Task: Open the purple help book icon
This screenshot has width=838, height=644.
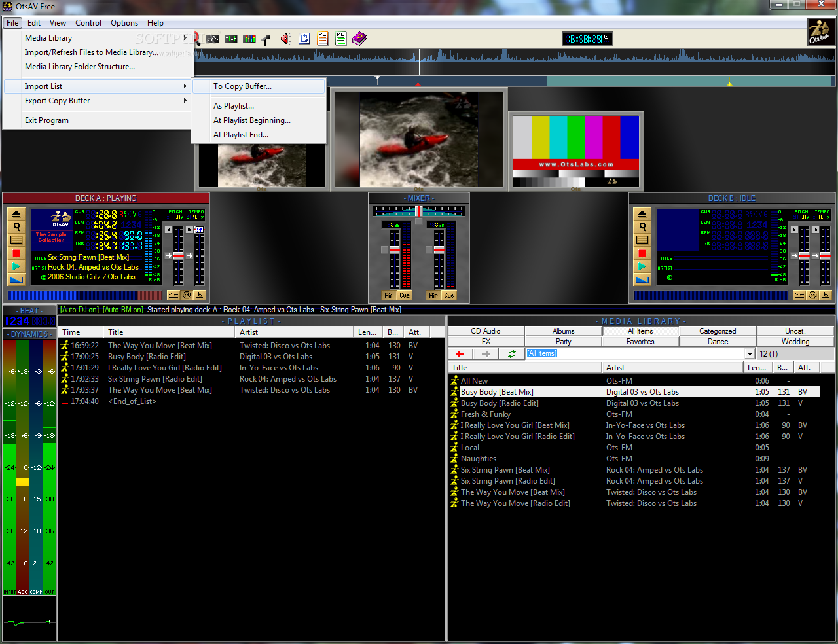Action: [359, 39]
